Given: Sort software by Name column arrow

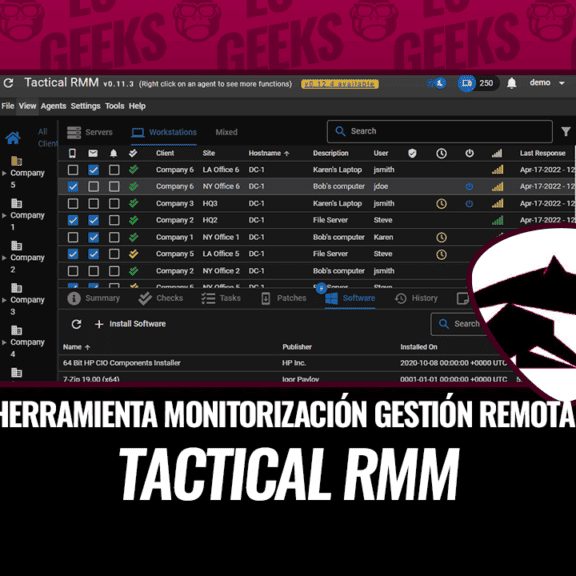Looking at the screenshot, I should point(87,347).
